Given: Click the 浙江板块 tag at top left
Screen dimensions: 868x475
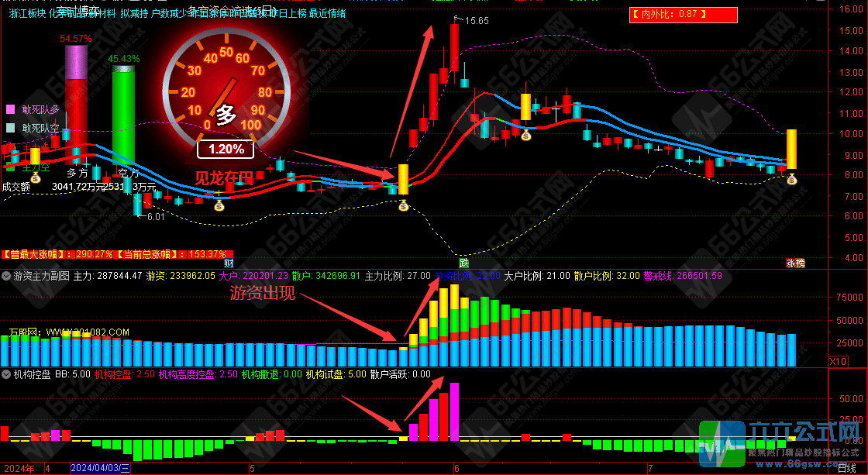Looking at the screenshot, I should click(26, 13).
